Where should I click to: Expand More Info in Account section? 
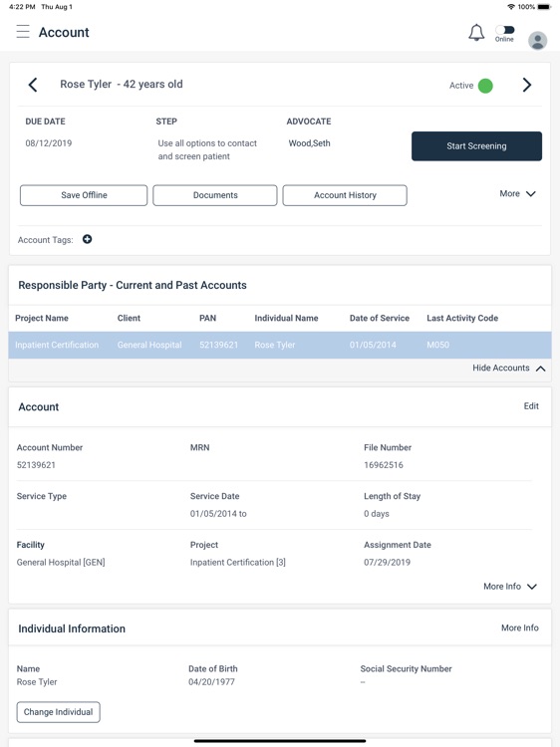(x=510, y=587)
